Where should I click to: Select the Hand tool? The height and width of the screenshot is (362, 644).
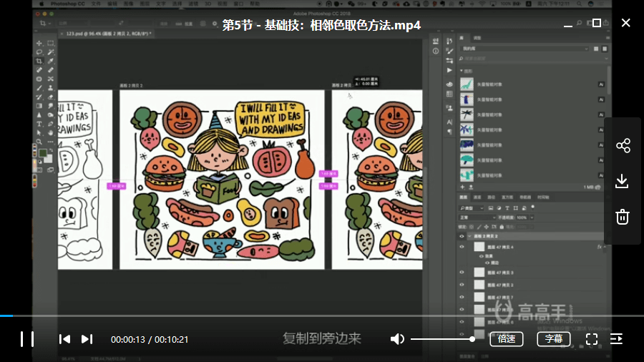point(51,132)
